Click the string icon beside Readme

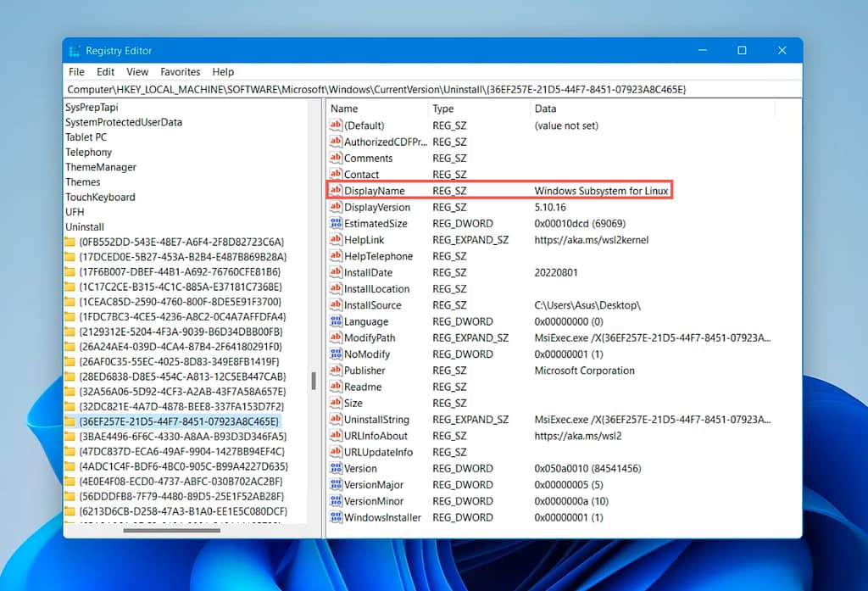coord(336,387)
